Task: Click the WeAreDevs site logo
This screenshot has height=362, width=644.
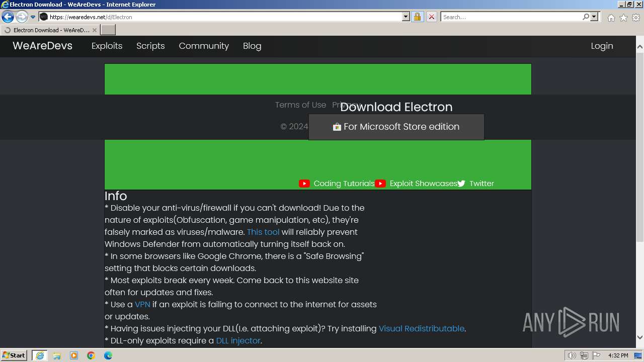Action: click(x=42, y=46)
